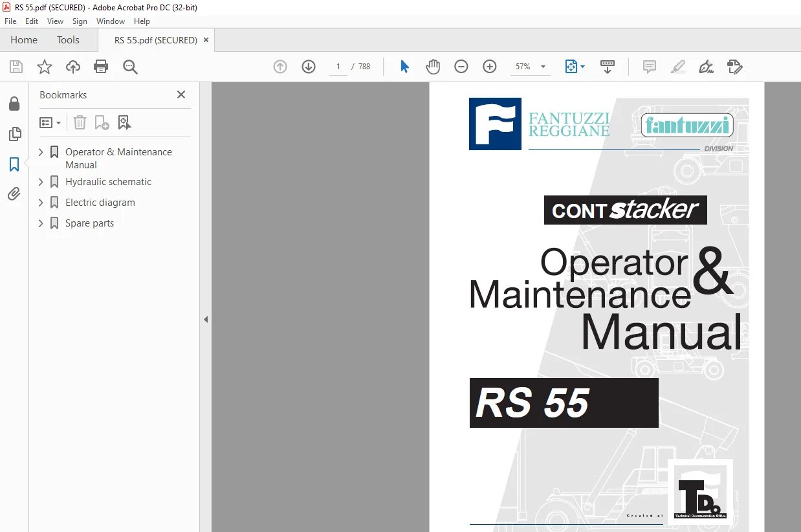Select the highlight text pen icon
The image size is (801, 532).
pos(677,67)
